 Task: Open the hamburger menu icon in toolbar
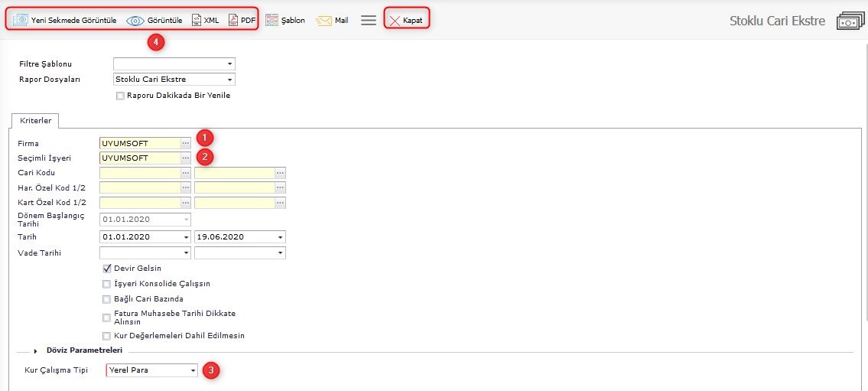pyautogui.click(x=369, y=21)
